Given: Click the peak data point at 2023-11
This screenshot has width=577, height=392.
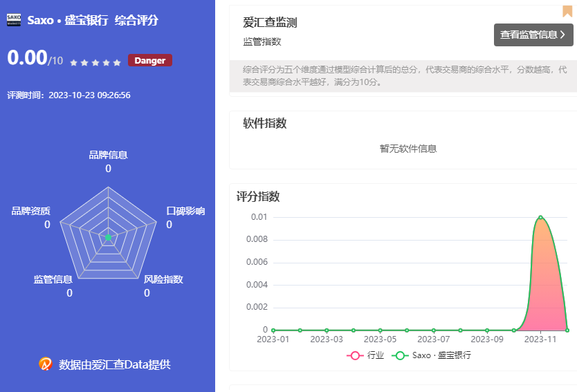Looking at the screenshot, I should pyautogui.click(x=540, y=217).
